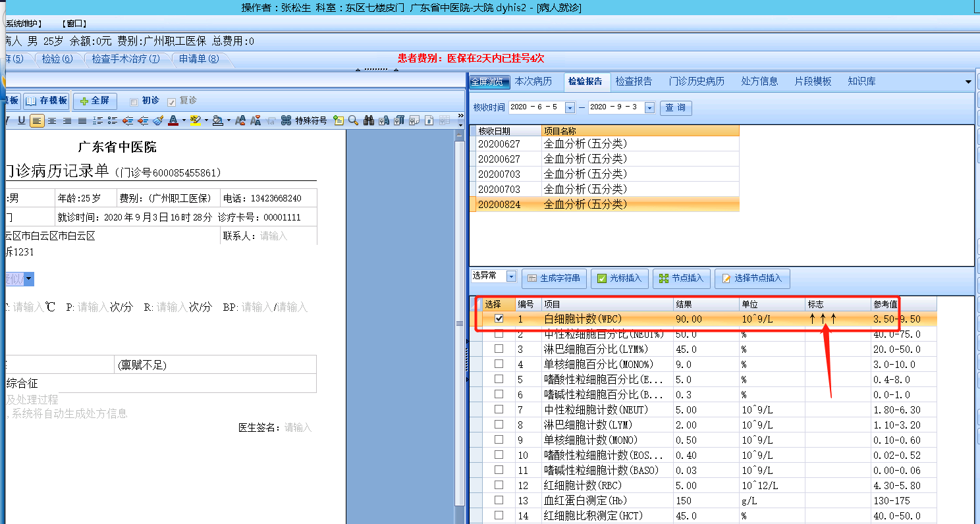Click the binoculars find icon
Image resolution: width=980 pixels, height=524 pixels.
tap(369, 120)
